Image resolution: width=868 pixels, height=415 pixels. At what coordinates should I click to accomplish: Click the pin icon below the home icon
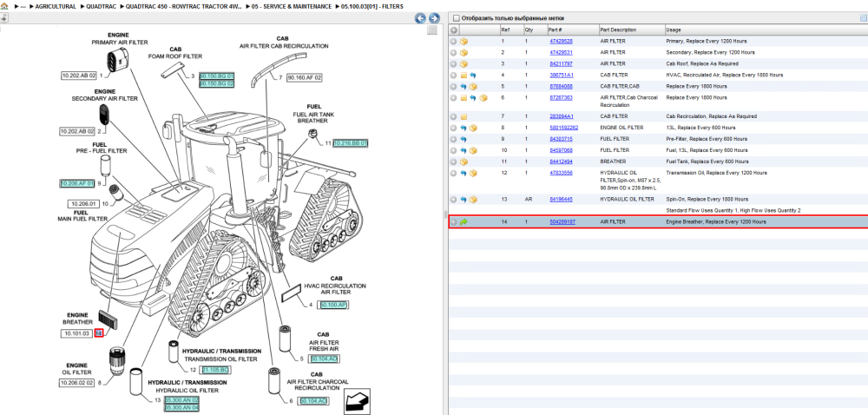[x=3, y=18]
